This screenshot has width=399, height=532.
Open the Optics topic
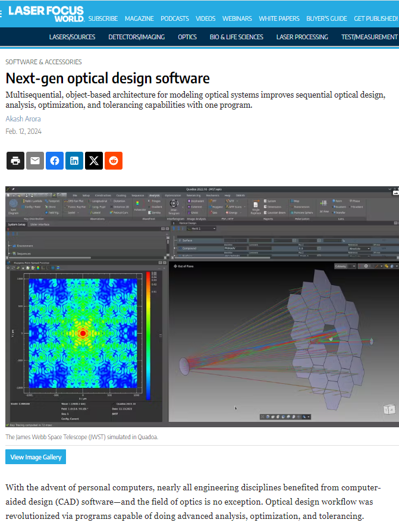187,37
